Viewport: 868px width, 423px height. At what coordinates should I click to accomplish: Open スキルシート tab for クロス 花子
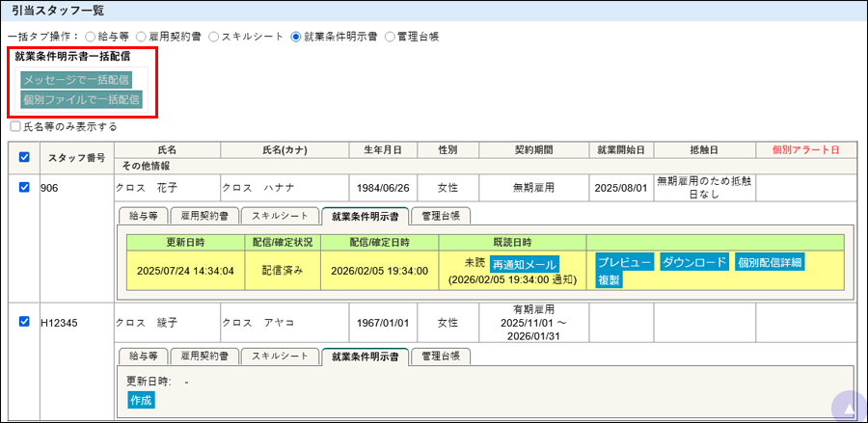tap(281, 216)
